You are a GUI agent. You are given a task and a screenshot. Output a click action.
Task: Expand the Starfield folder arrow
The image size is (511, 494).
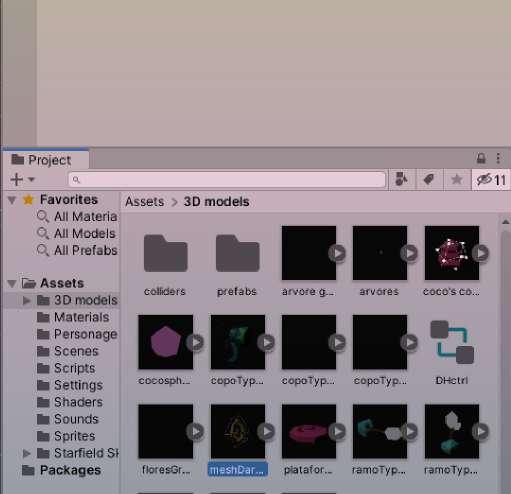(27, 453)
